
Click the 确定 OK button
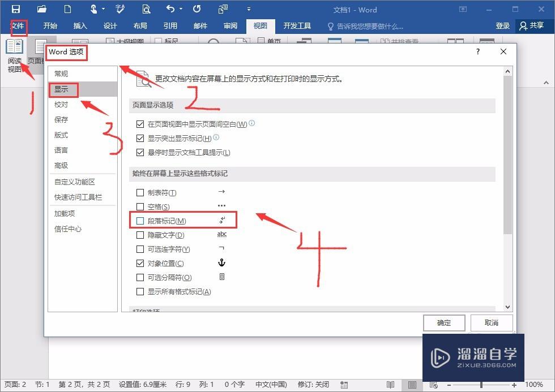pos(444,322)
